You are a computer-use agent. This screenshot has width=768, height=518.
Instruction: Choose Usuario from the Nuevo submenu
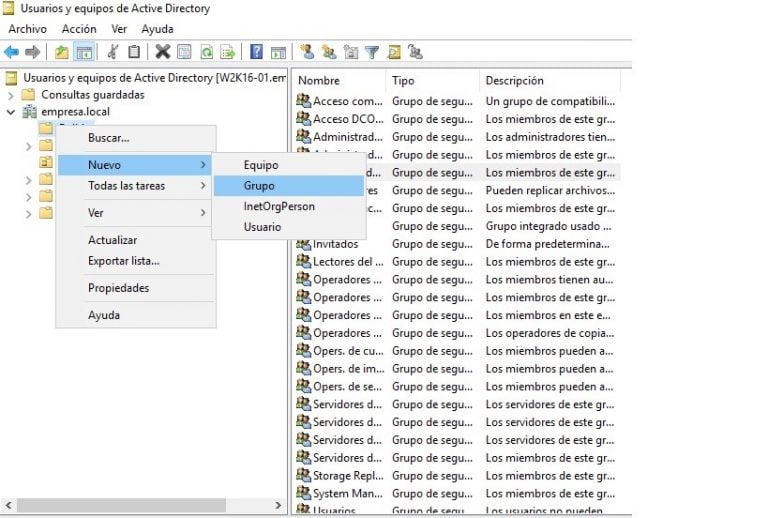click(x=289, y=227)
